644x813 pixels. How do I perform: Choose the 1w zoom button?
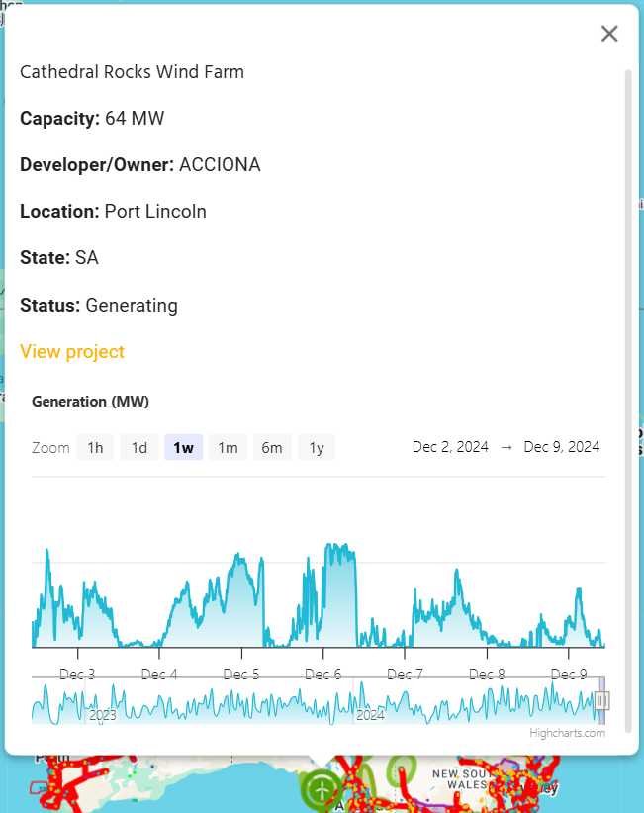coord(183,447)
